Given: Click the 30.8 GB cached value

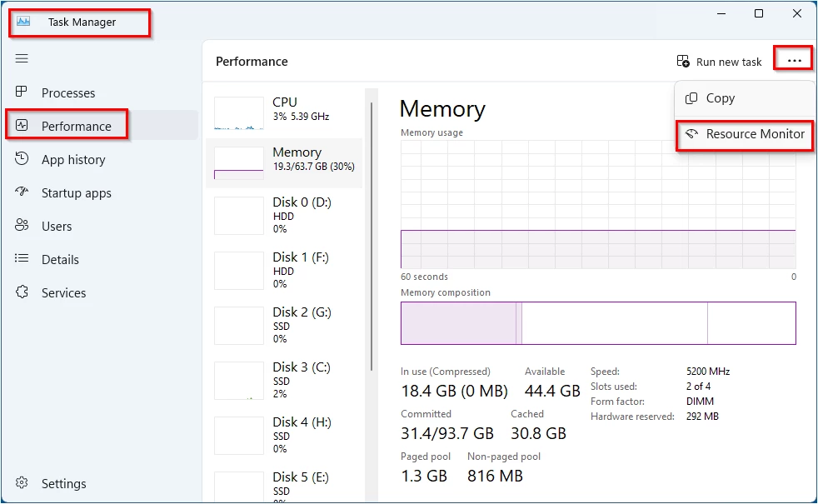Looking at the screenshot, I should tap(538, 433).
